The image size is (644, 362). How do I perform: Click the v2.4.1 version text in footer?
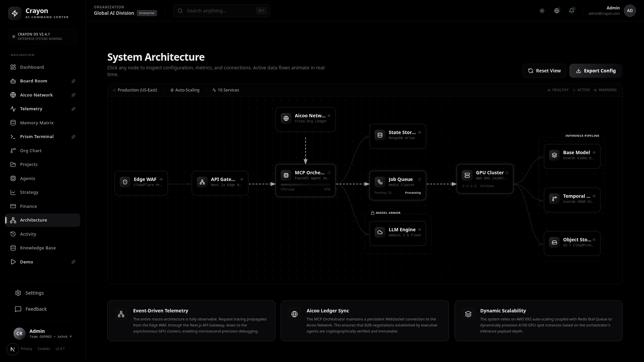[x=60, y=349]
